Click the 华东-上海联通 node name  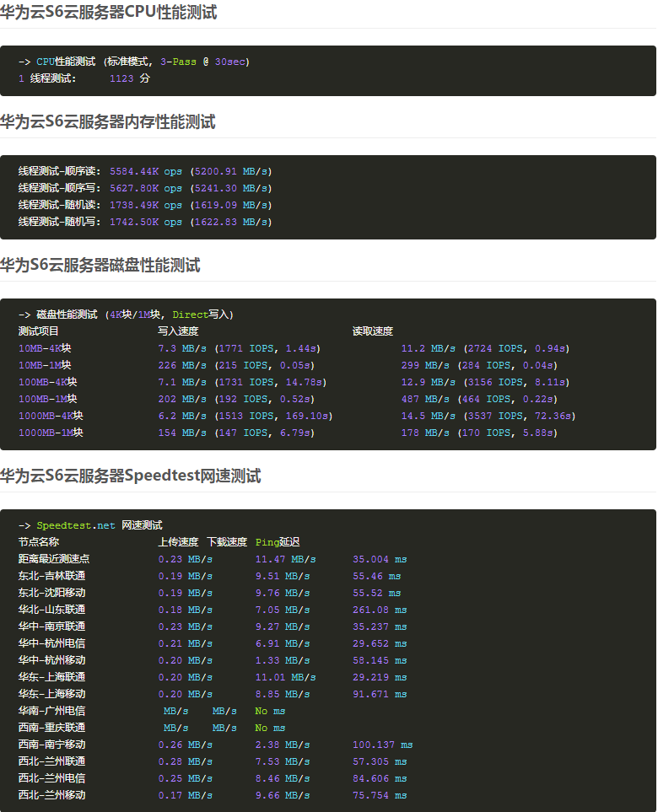pos(51,677)
